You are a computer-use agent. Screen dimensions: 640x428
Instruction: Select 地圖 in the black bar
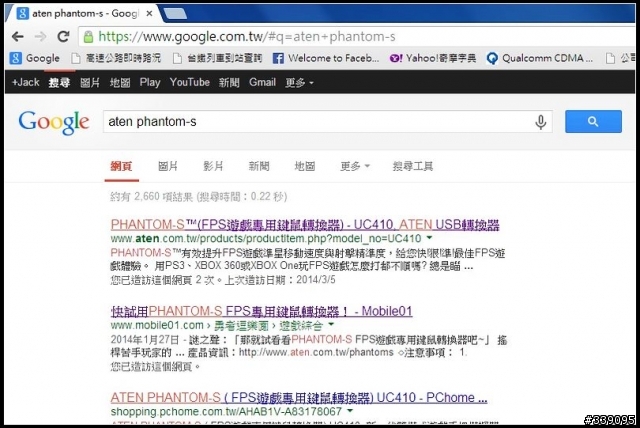point(120,82)
